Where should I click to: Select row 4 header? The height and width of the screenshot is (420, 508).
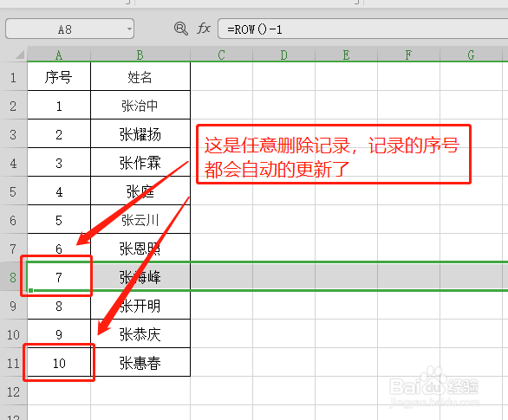click(x=13, y=163)
